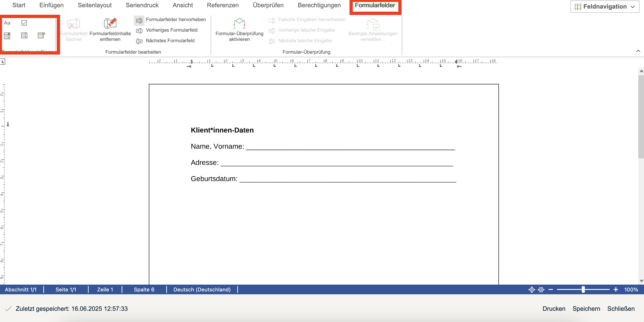Click the Geburtsdatum blank line
This screenshot has height=322, width=644.
tap(348, 181)
